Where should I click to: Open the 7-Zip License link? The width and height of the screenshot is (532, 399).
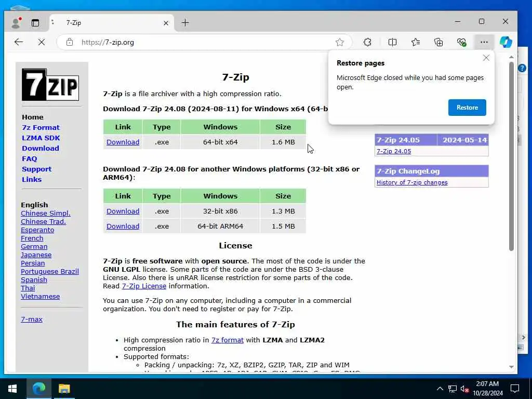pos(144,286)
